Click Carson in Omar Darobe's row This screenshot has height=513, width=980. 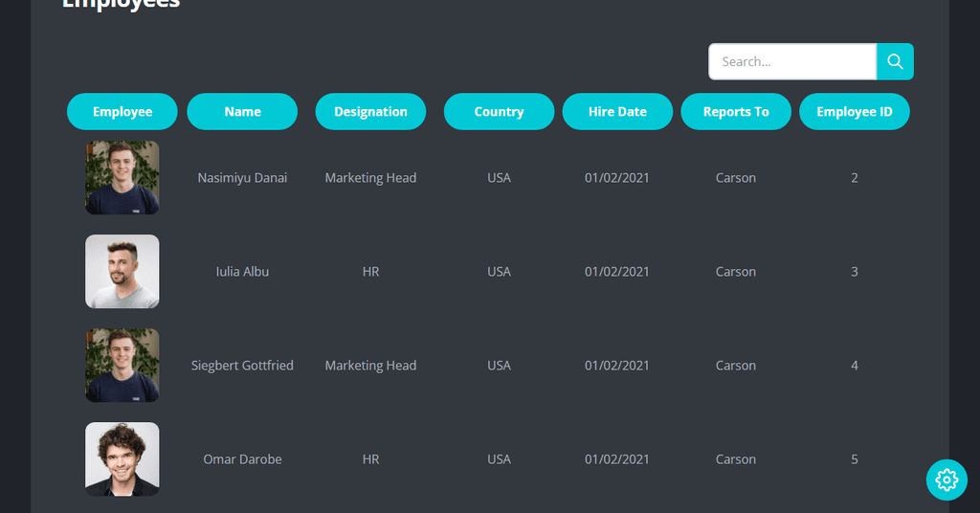point(736,459)
